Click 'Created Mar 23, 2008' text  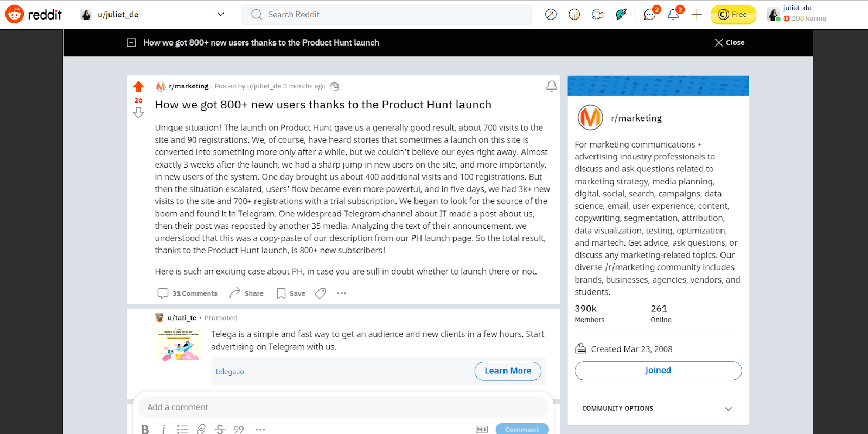[x=631, y=349]
